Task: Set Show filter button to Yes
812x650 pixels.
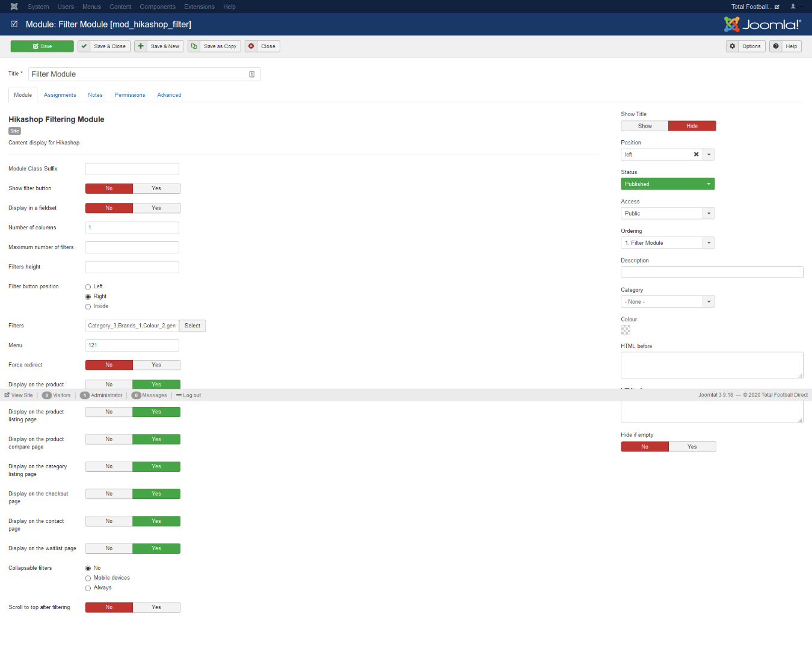Action: [x=156, y=188]
